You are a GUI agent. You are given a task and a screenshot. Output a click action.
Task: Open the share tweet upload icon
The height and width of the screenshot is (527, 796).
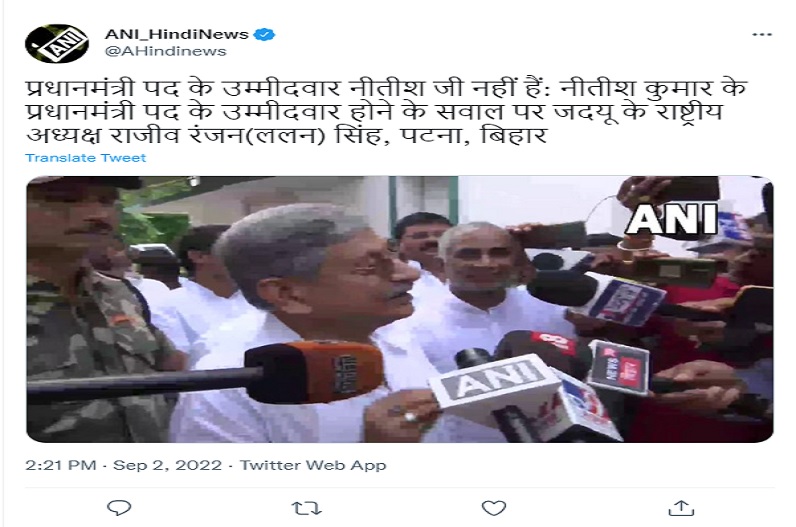coord(681,507)
